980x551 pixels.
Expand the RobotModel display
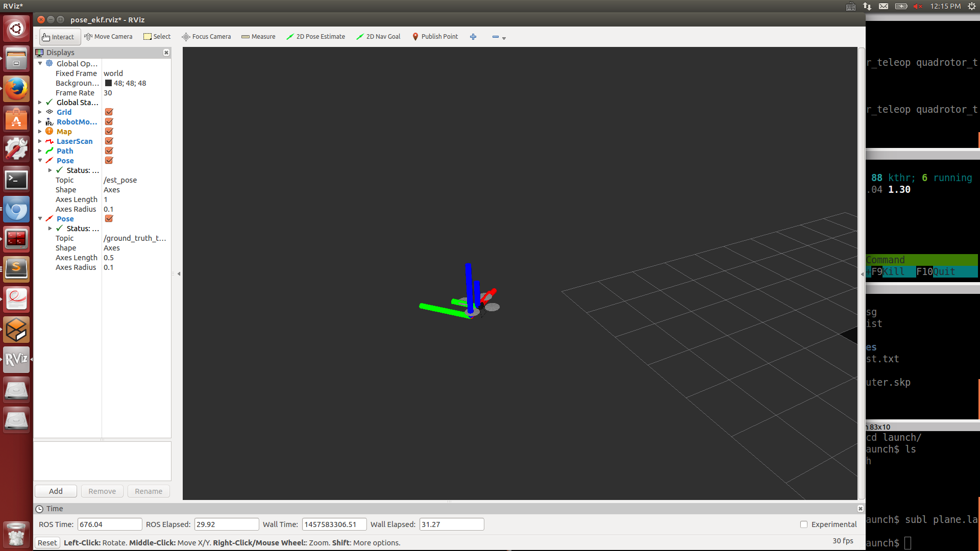point(40,121)
